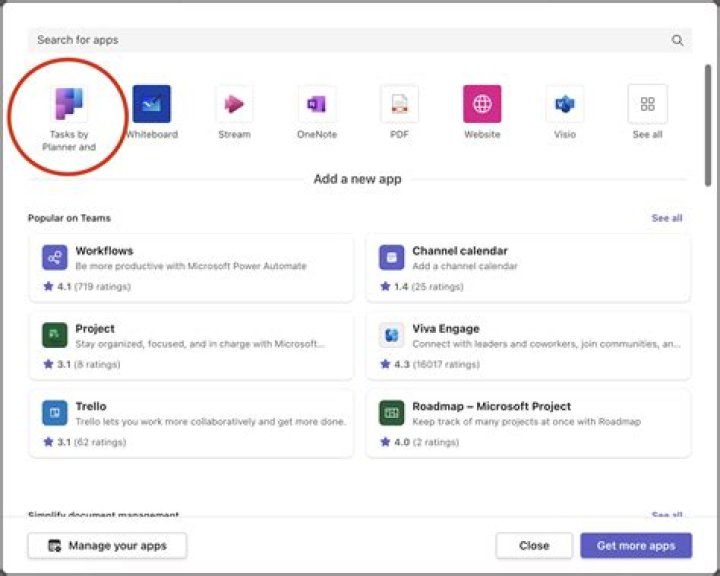Open the Workflows title text
720x576 pixels.
pos(104,251)
